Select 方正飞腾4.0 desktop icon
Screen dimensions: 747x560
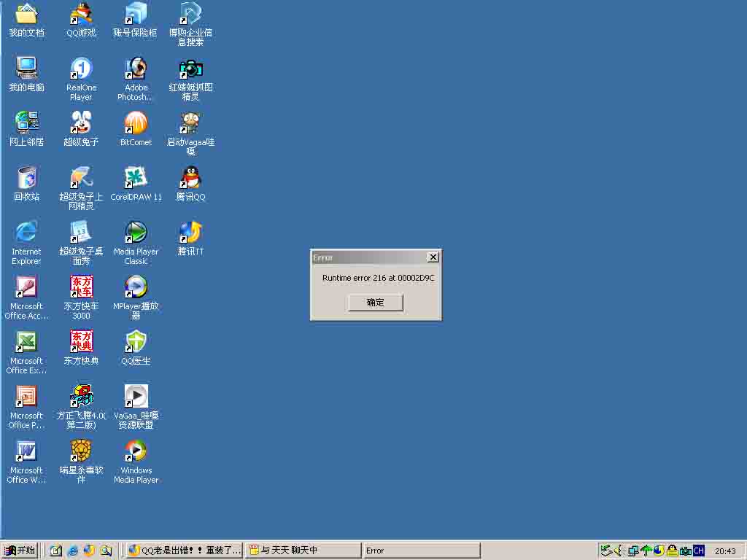[82, 396]
